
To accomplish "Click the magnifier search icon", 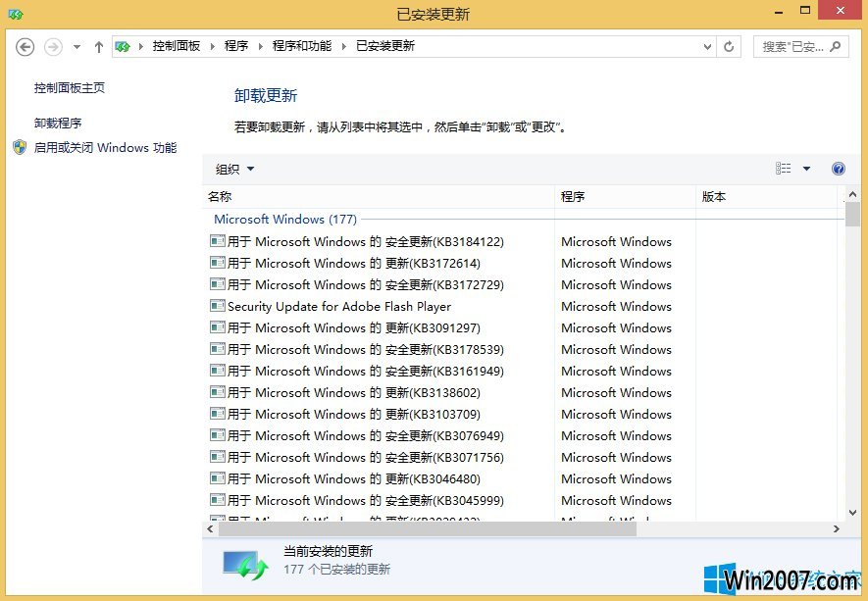I will pos(836,46).
